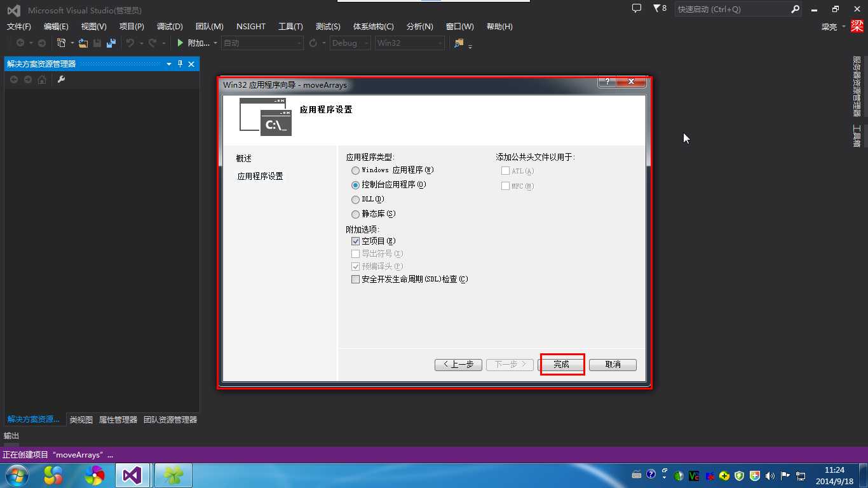This screenshot has height=488, width=868.
Task: Open the 工具(T) menu
Action: pos(290,27)
